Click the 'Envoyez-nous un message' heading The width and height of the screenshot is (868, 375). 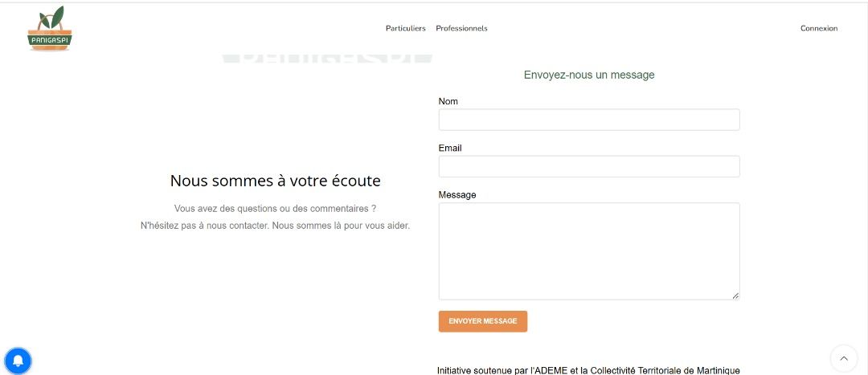coord(589,75)
